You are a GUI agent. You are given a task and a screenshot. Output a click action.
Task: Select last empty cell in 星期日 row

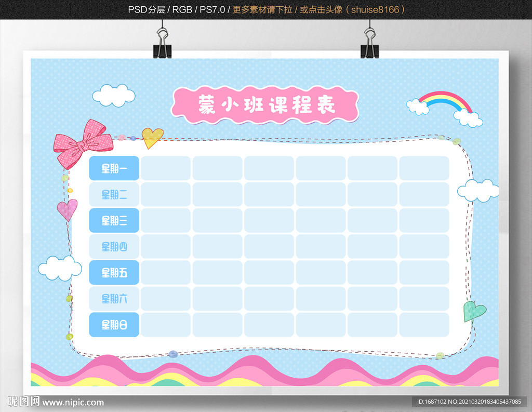424,325
